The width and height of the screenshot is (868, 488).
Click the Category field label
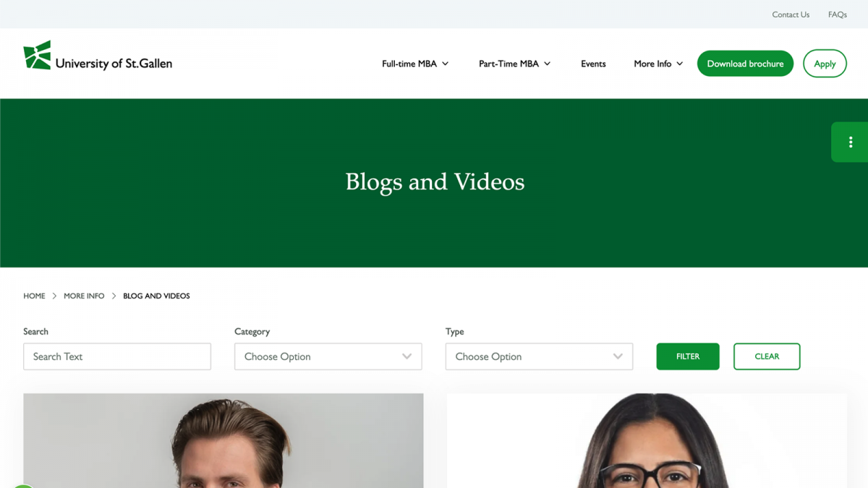(x=252, y=331)
